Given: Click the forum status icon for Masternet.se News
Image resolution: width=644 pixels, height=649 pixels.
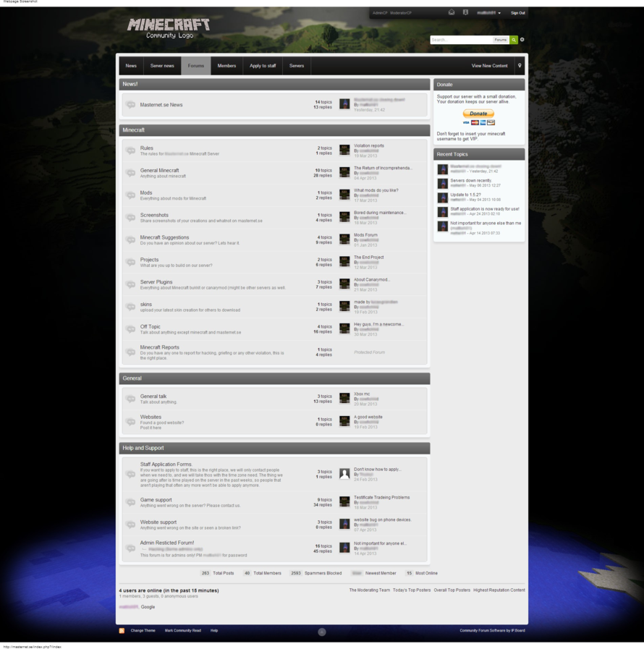Looking at the screenshot, I should (131, 105).
